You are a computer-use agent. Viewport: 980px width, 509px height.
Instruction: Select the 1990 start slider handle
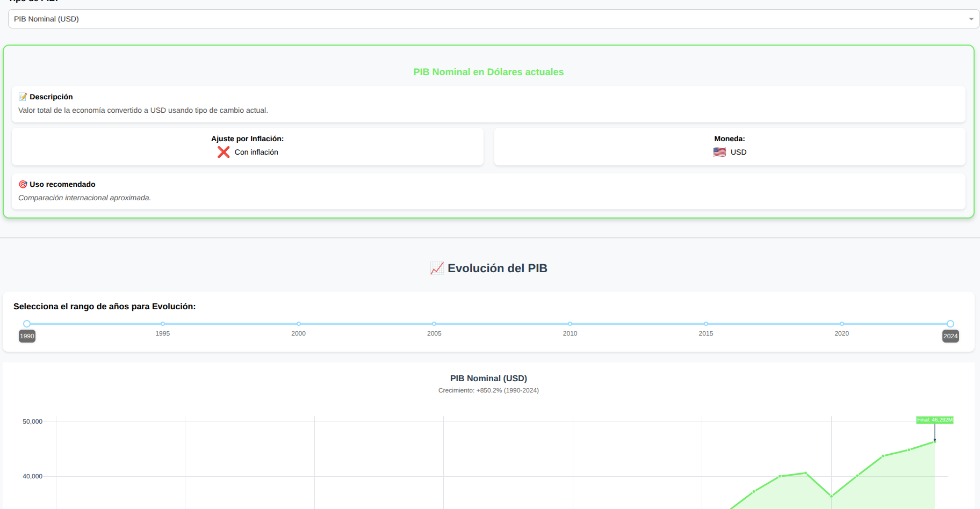click(27, 324)
